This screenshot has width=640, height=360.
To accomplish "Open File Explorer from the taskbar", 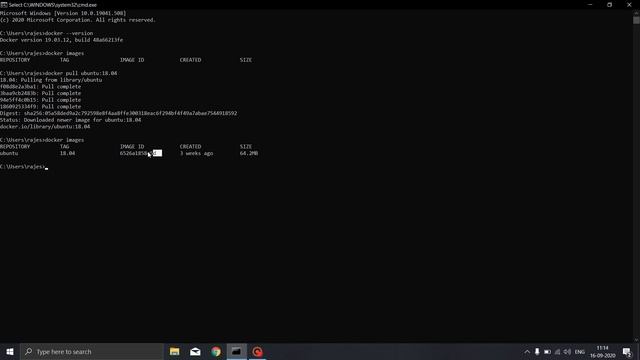I will [174, 351].
